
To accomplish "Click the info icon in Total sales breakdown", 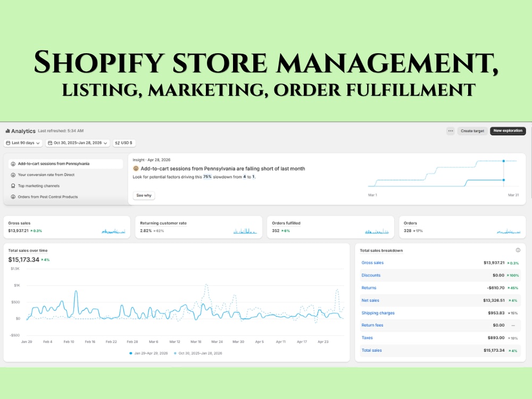I will (x=518, y=251).
